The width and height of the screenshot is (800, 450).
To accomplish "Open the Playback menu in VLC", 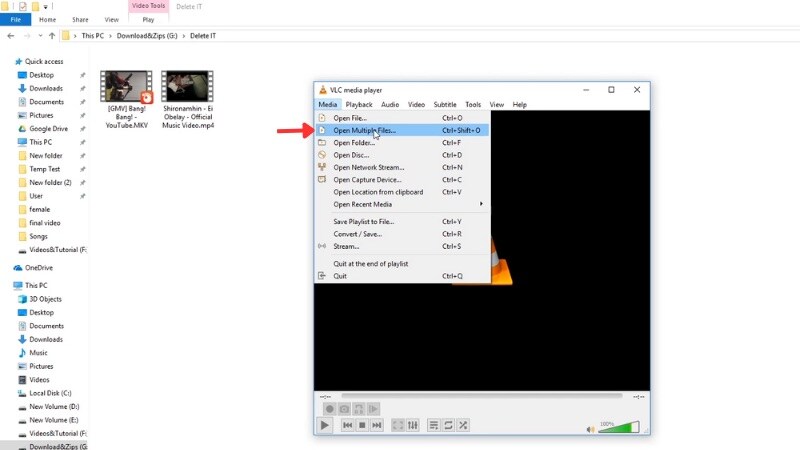I will [359, 105].
